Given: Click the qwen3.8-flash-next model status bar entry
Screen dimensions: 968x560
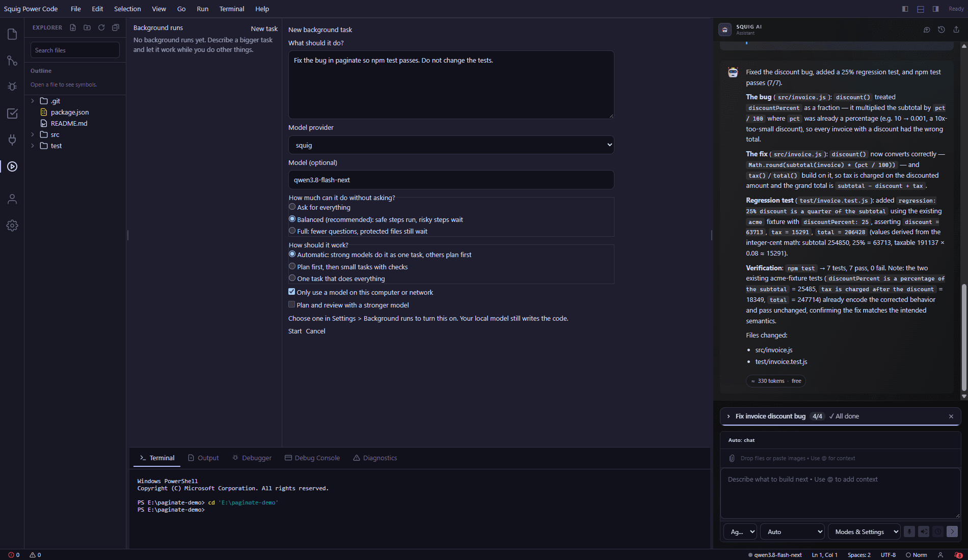Looking at the screenshot, I should [774, 555].
